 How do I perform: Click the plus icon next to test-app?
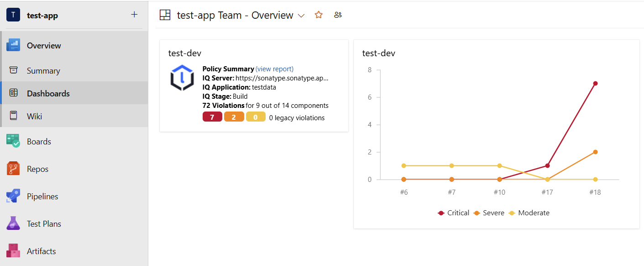(134, 15)
